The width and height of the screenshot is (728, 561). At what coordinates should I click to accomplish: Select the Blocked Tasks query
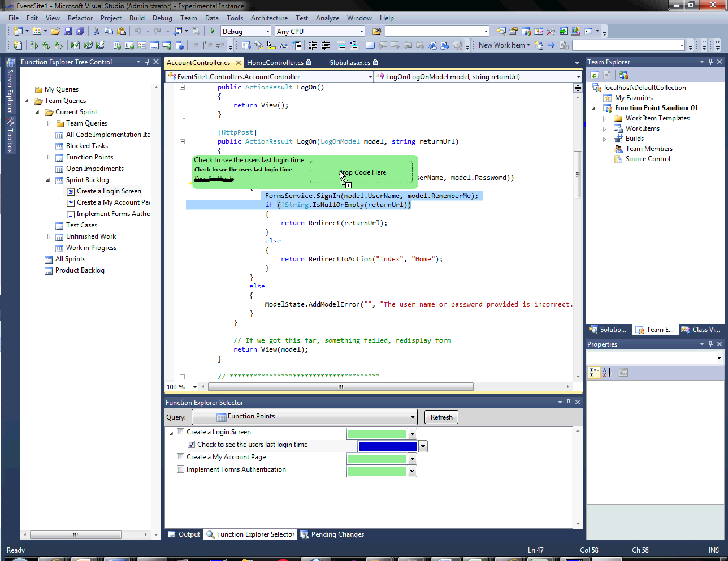[x=86, y=146]
